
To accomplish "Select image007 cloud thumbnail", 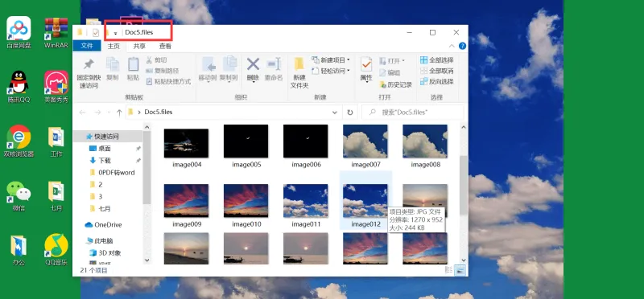I will 365,141.
